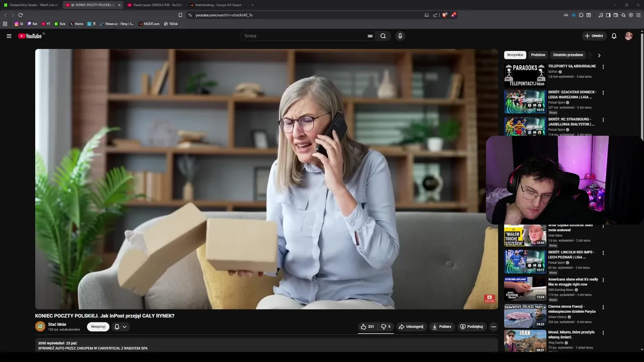Switch to the Dawid Jasper OMEGLE #38 tab

point(155,5)
